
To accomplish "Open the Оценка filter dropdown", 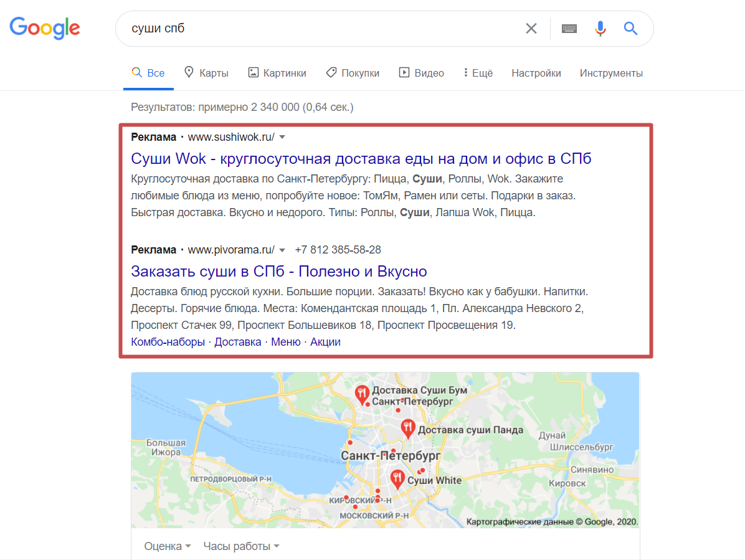I will point(168,546).
